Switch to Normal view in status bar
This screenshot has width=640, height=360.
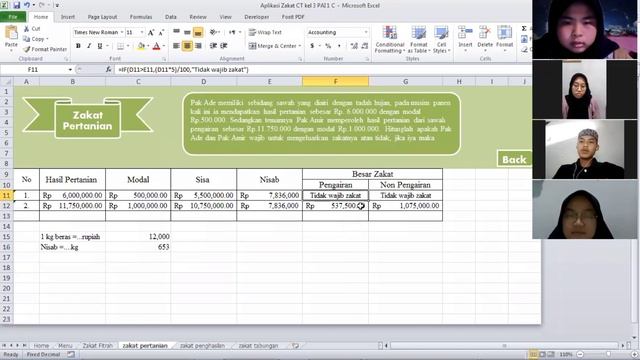[533, 354]
